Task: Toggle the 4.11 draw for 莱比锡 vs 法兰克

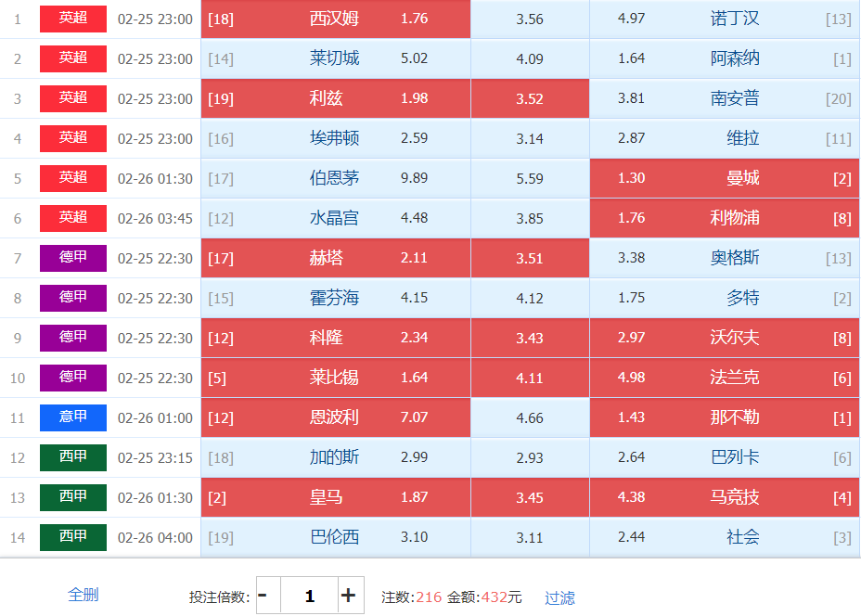Action: click(x=530, y=378)
